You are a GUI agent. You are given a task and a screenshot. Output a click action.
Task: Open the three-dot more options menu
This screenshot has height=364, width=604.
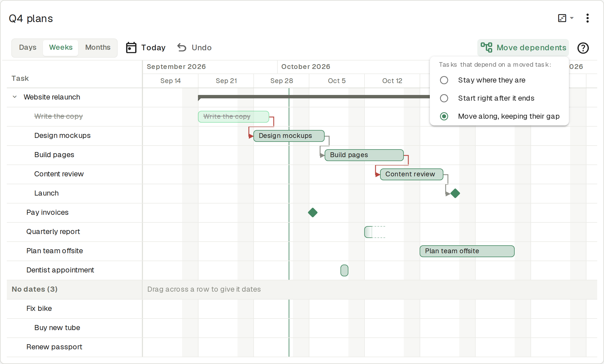coord(588,18)
